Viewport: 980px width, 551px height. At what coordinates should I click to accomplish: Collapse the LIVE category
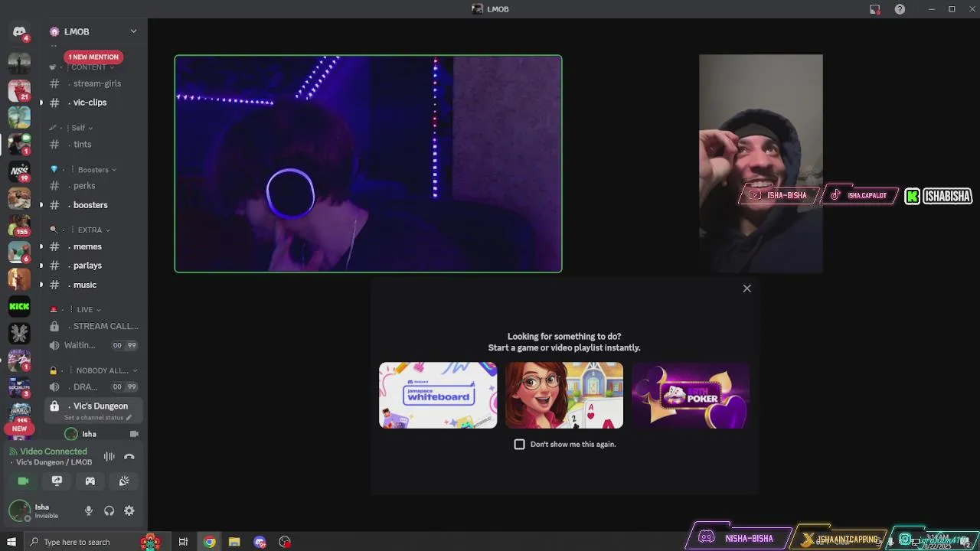[x=75, y=309]
